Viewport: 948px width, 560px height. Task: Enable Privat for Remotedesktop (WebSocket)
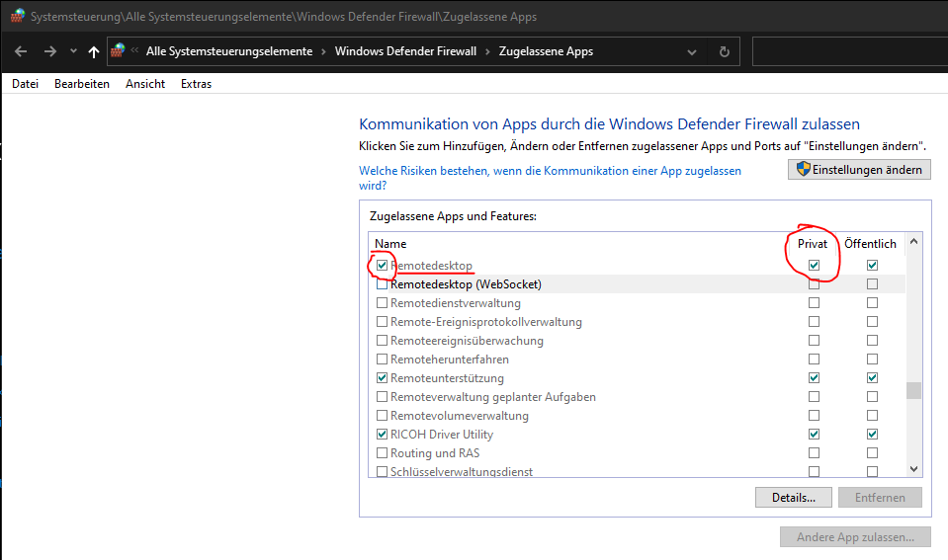[x=814, y=283]
